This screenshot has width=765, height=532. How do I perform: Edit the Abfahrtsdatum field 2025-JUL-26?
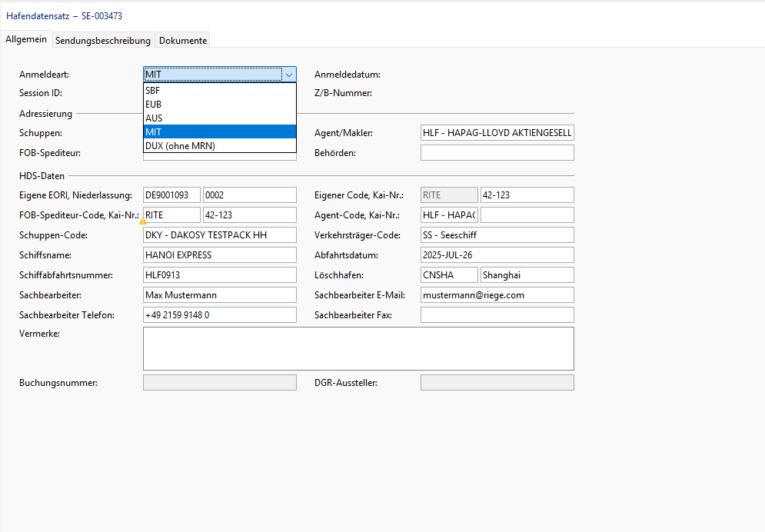497,255
